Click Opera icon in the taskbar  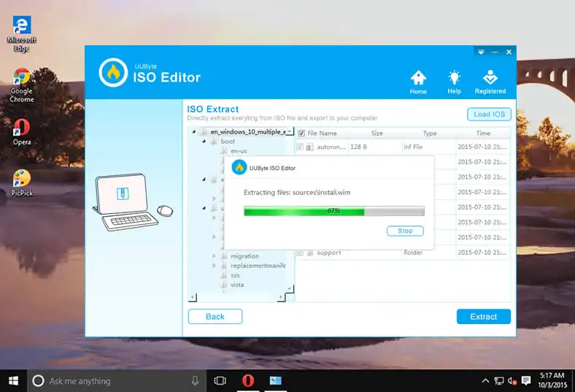(248, 381)
